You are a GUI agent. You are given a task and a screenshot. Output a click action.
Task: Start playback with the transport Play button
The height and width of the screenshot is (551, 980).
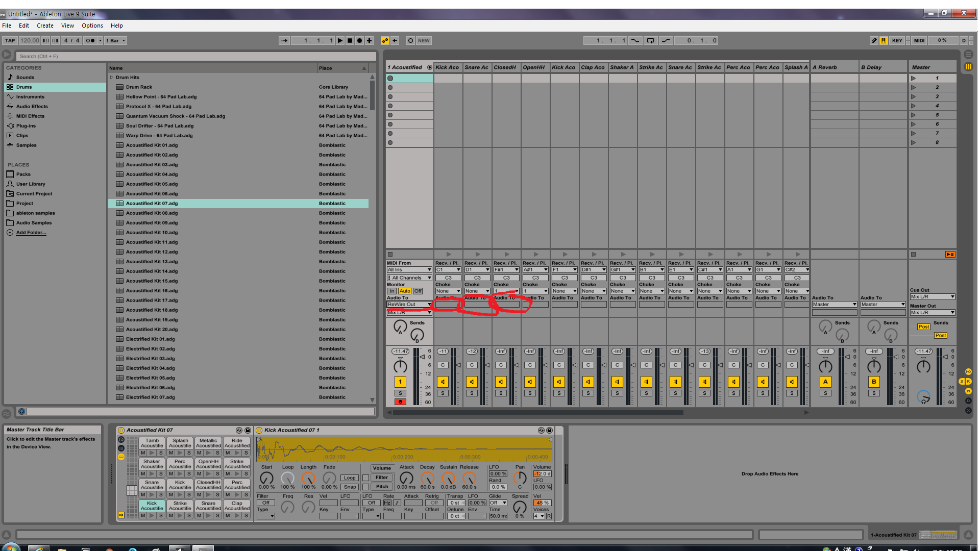(x=340, y=40)
